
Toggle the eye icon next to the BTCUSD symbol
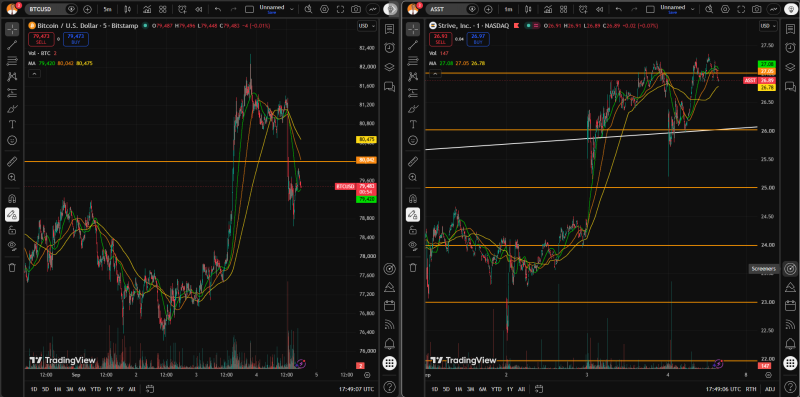(x=71, y=9)
